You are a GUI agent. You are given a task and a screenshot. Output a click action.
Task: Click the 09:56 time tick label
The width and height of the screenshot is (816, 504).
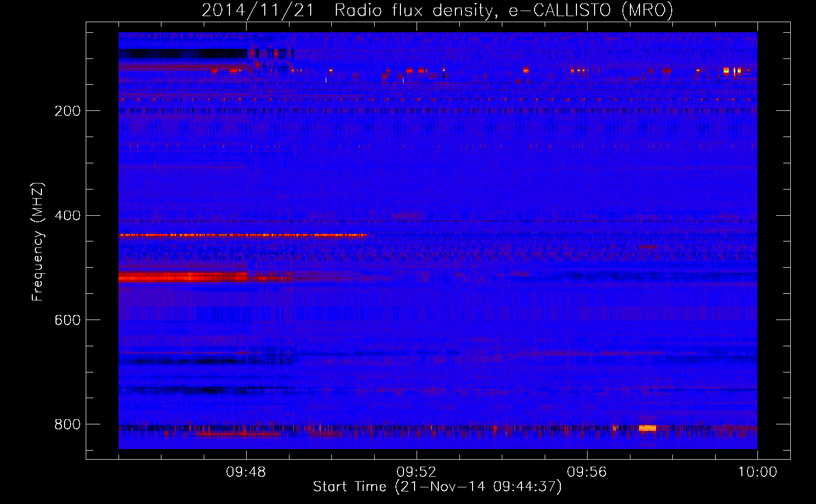click(587, 472)
